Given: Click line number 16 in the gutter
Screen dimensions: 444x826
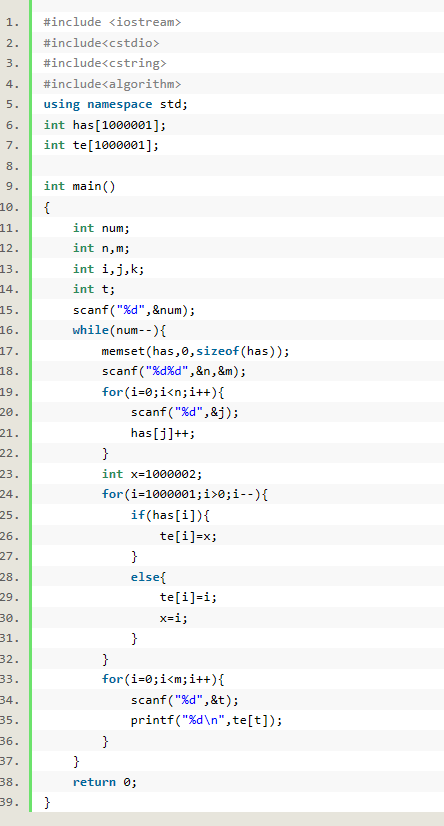Looking at the screenshot, I should [x=10, y=330].
